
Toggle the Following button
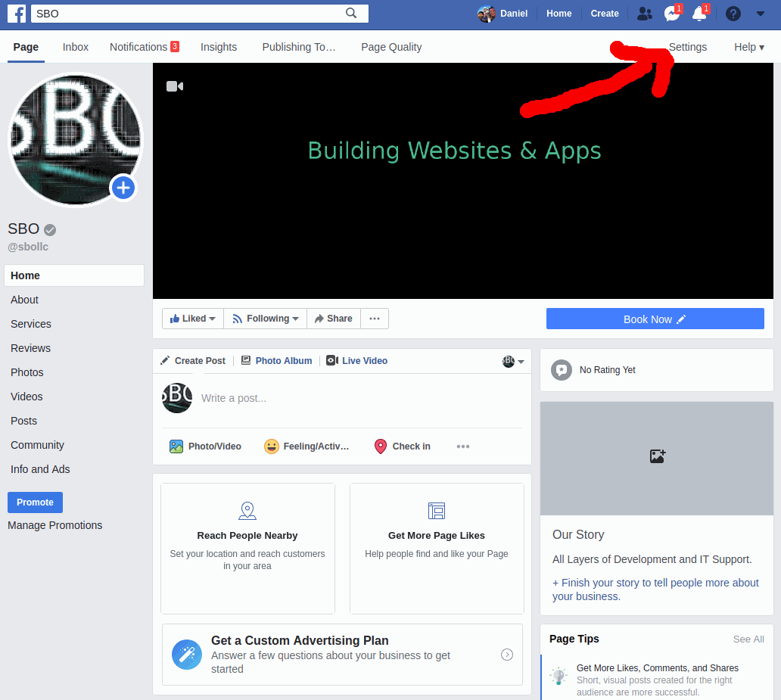pyautogui.click(x=265, y=319)
